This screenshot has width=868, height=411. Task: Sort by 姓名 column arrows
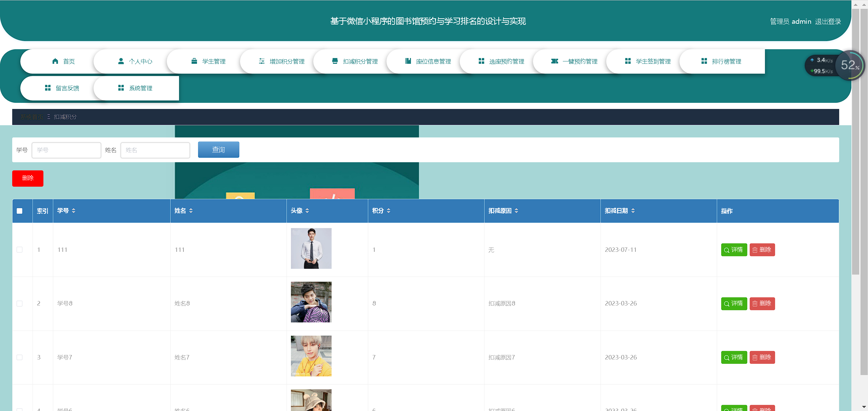click(191, 211)
